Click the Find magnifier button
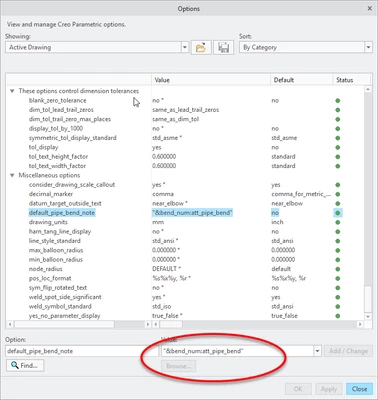This screenshot has width=378, height=400. click(x=25, y=366)
